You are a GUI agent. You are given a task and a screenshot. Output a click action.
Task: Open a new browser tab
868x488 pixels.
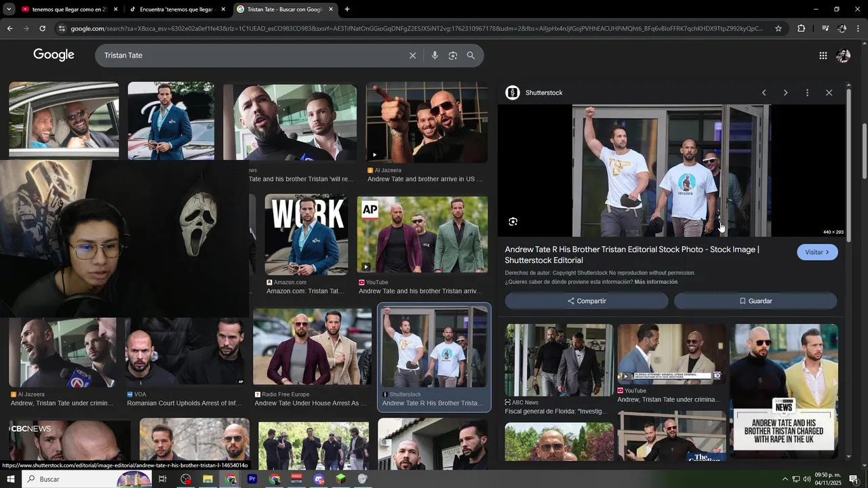coord(347,9)
